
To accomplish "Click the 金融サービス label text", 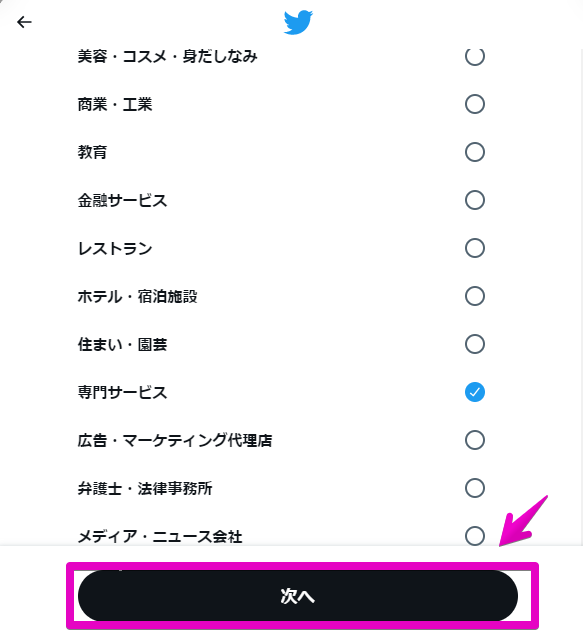I will [122, 201].
